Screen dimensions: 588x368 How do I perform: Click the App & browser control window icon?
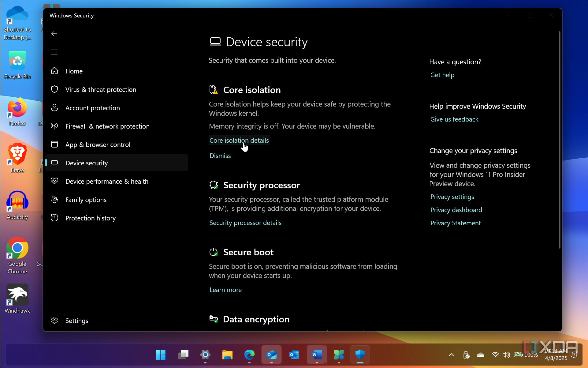[54, 145]
